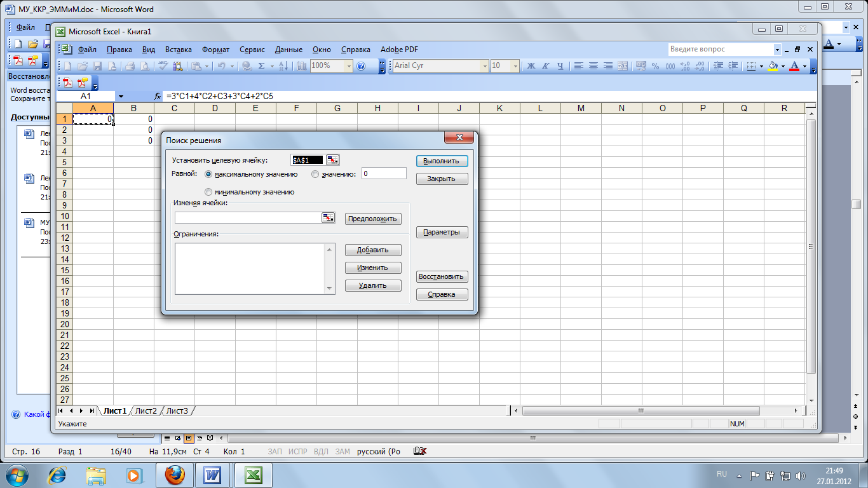The image size is (868, 488).
Task: Open the font size 10 dropdown
Action: point(515,65)
